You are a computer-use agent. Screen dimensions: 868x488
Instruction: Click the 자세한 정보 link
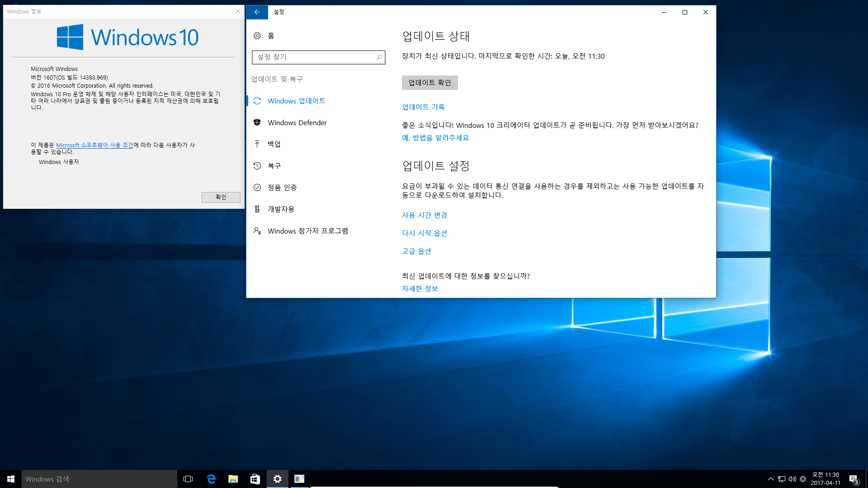click(x=420, y=289)
